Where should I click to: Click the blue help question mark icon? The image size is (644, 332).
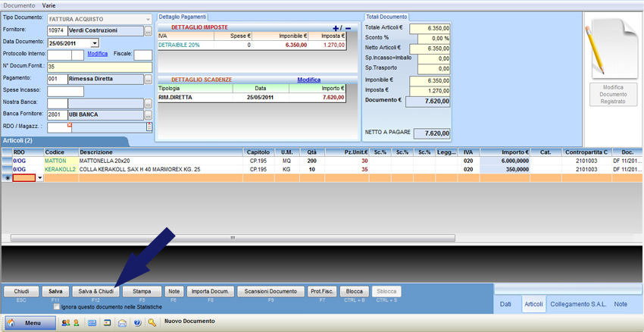pyautogui.click(x=137, y=322)
